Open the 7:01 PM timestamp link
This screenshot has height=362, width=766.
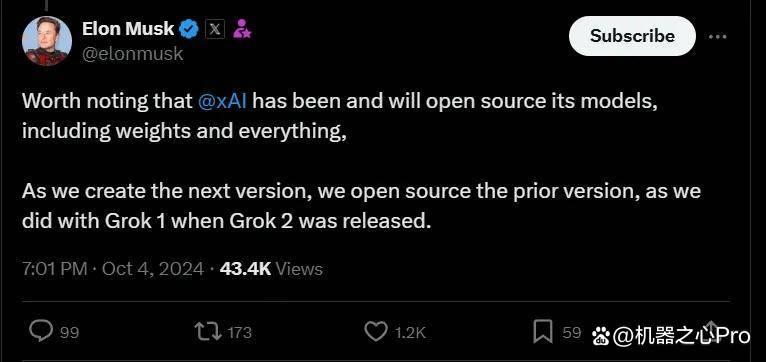tap(55, 269)
